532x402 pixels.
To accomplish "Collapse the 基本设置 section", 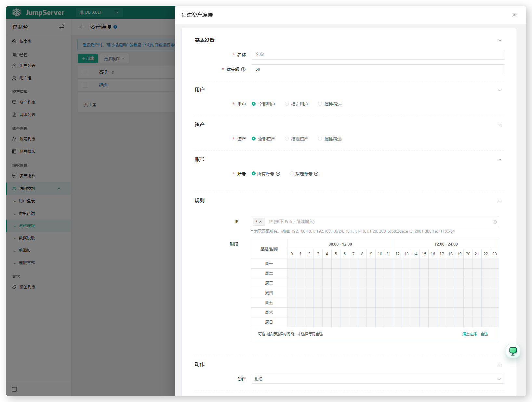I will click(x=500, y=41).
